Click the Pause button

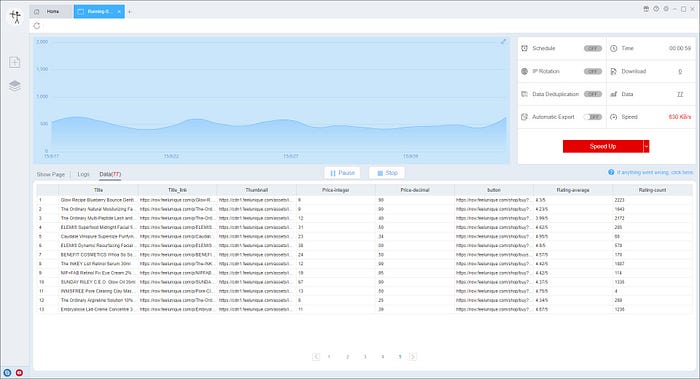pos(342,173)
